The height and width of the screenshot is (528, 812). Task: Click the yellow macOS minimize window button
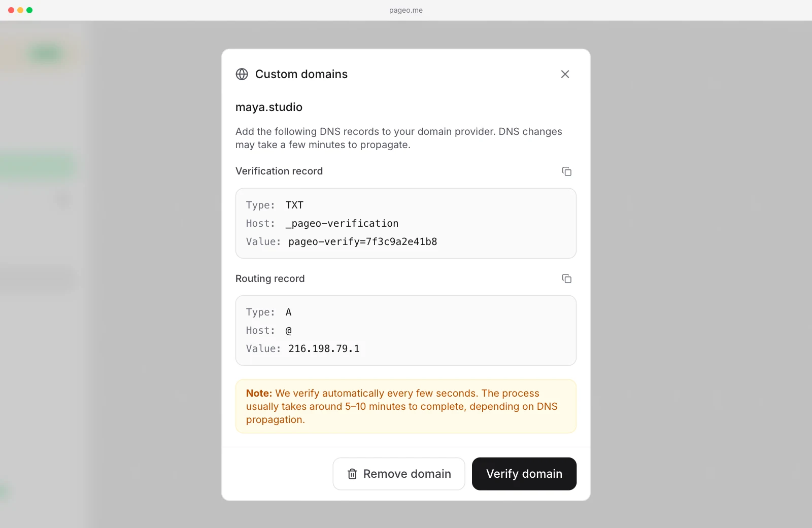[x=20, y=10]
